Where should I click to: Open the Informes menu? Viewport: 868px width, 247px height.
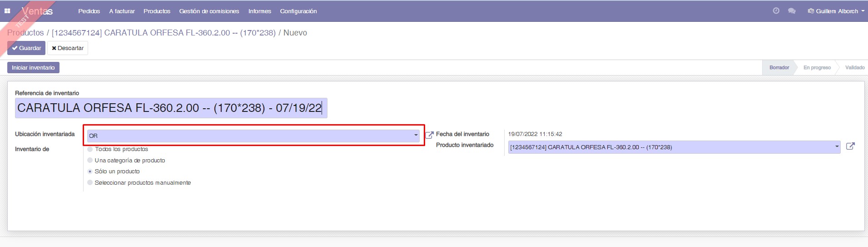[x=259, y=11]
